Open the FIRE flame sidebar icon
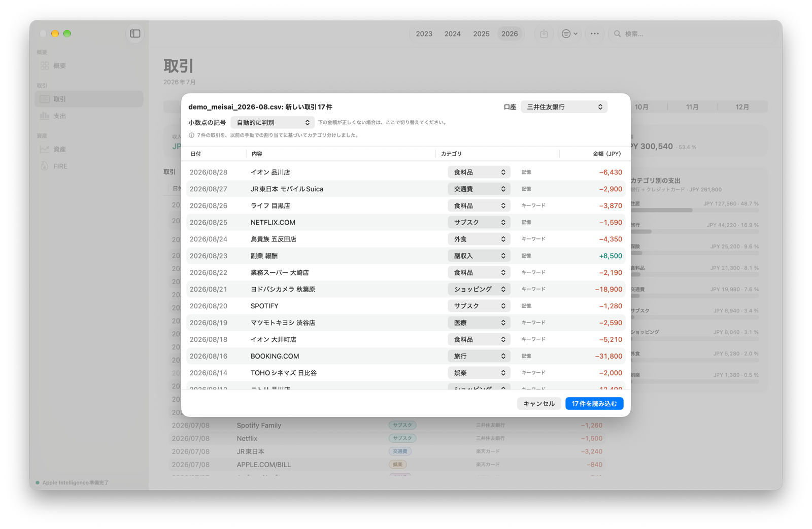The height and width of the screenshot is (529, 812). pyautogui.click(x=45, y=166)
